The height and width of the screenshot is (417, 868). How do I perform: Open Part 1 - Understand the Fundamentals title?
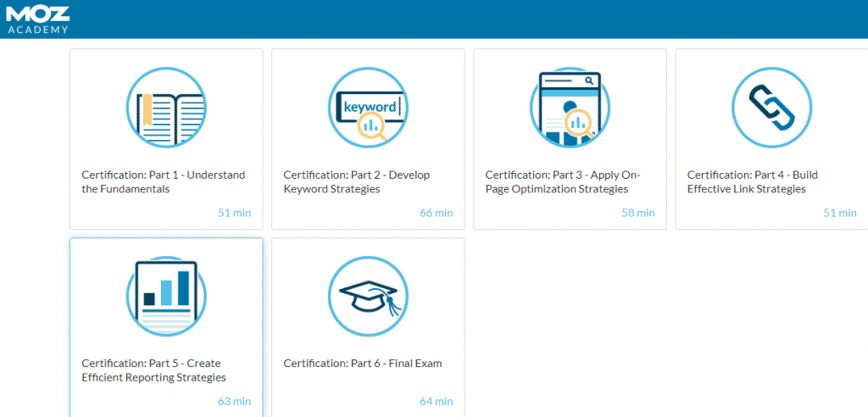point(163,181)
